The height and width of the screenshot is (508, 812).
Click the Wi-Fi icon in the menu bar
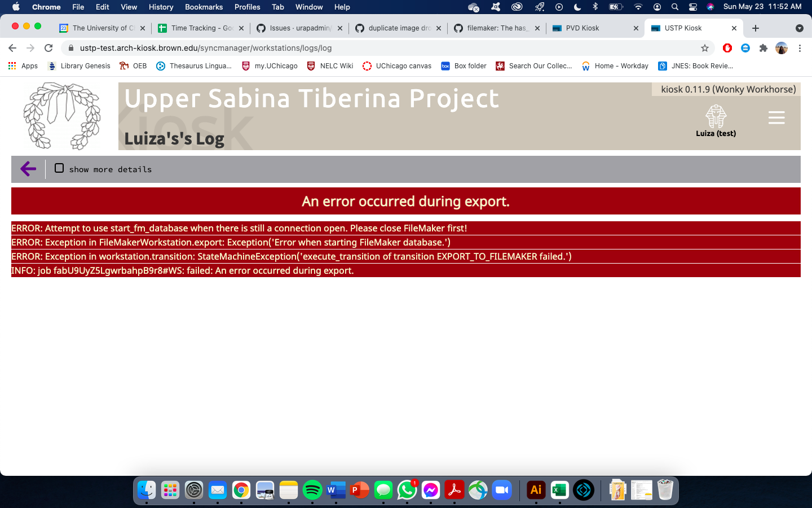tap(638, 7)
